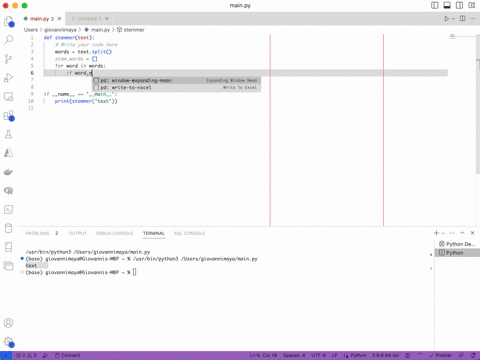This screenshot has height=360, width=480.
Task: Select interpreter 3.9.6 64-bit
Action: click(x=385, y=355)
